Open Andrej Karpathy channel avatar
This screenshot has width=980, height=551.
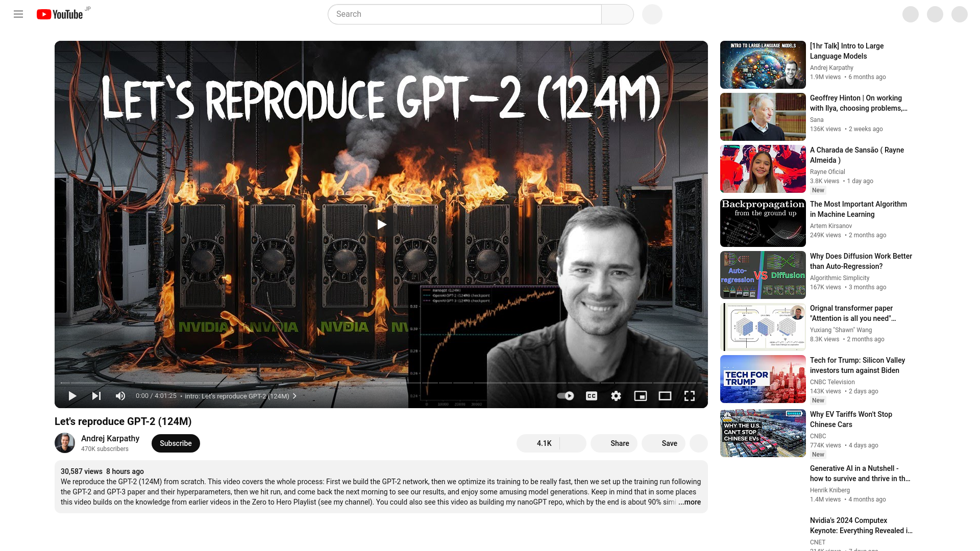click(x=65, y=443)
